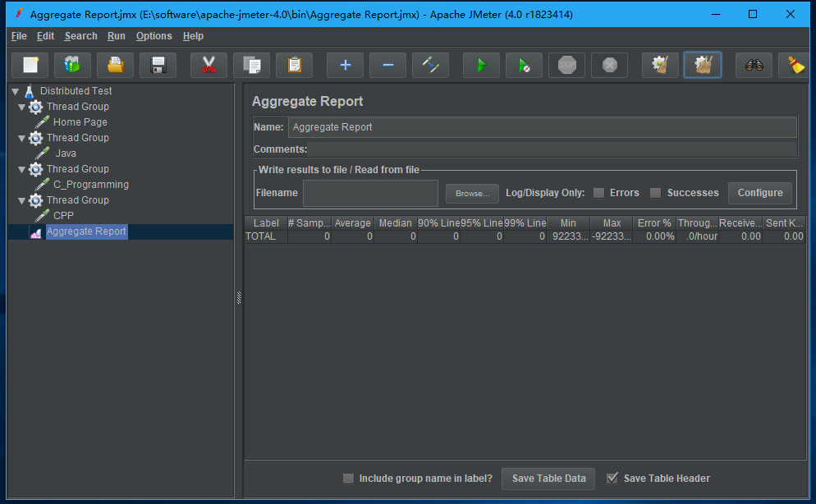816x504 pixels.
Task: Collapse the Distributed Test tree node
Action: pyautogui.click(x=15, y=91)
